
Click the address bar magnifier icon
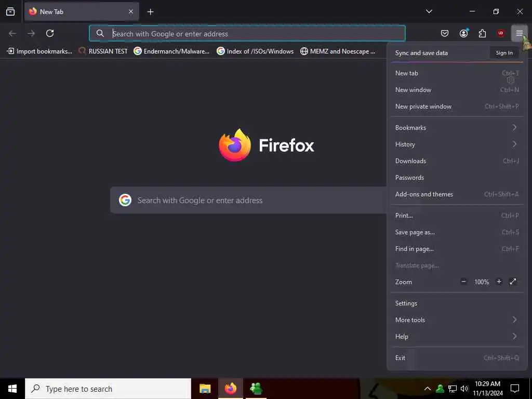(x=100, y=33)
